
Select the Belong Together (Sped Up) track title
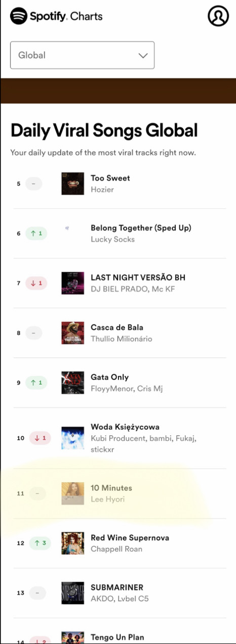pos(141,228)
